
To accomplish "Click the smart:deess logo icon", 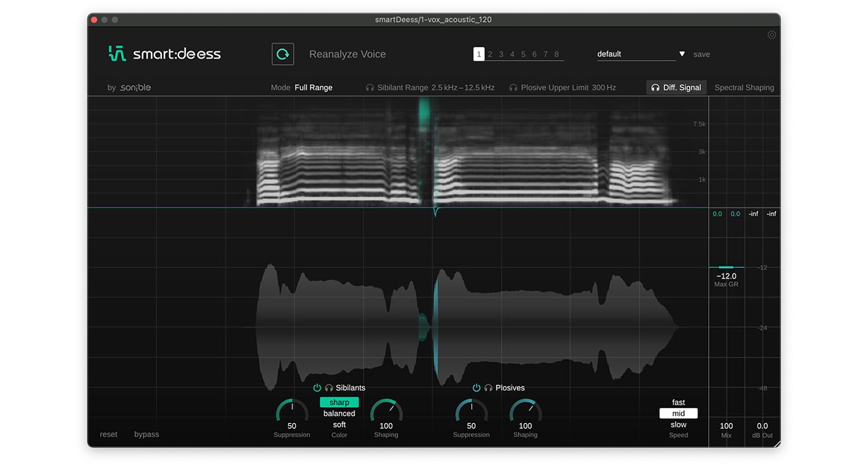I will (x=117, y=54).
